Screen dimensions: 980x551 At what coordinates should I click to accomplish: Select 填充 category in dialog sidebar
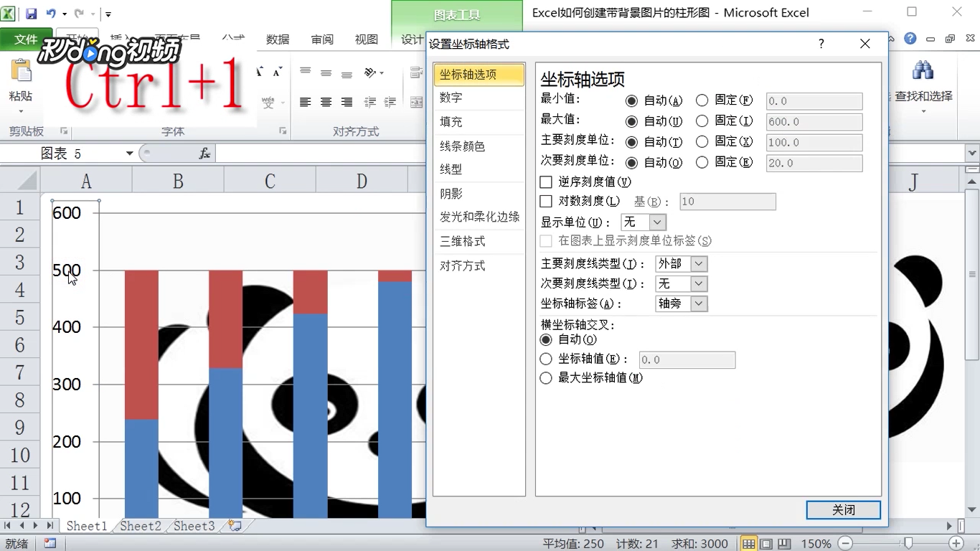pos(479,122)
